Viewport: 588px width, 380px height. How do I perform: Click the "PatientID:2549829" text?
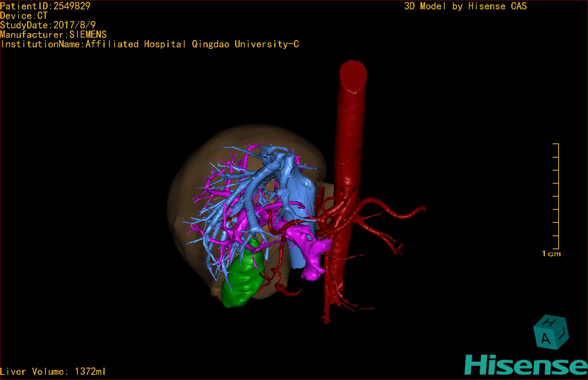coord(45,6)
